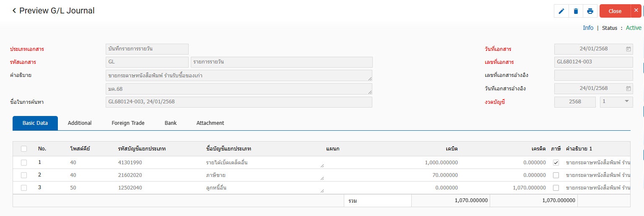This screenshot has width=644, height=216.
Task: Click the trash delete icon
Action: click(x=576, y=11)
